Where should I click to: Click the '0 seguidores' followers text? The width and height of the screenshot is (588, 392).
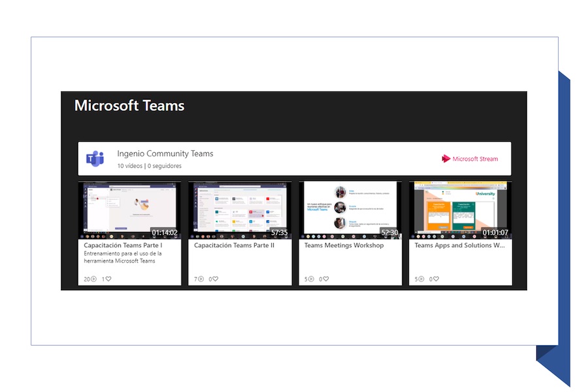[x=165, y=166]
